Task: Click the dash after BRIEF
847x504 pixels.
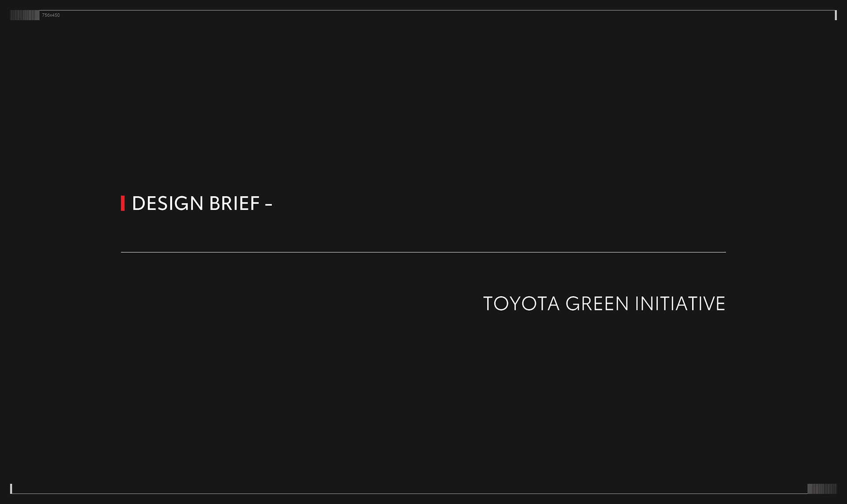Action: point(268,204)
